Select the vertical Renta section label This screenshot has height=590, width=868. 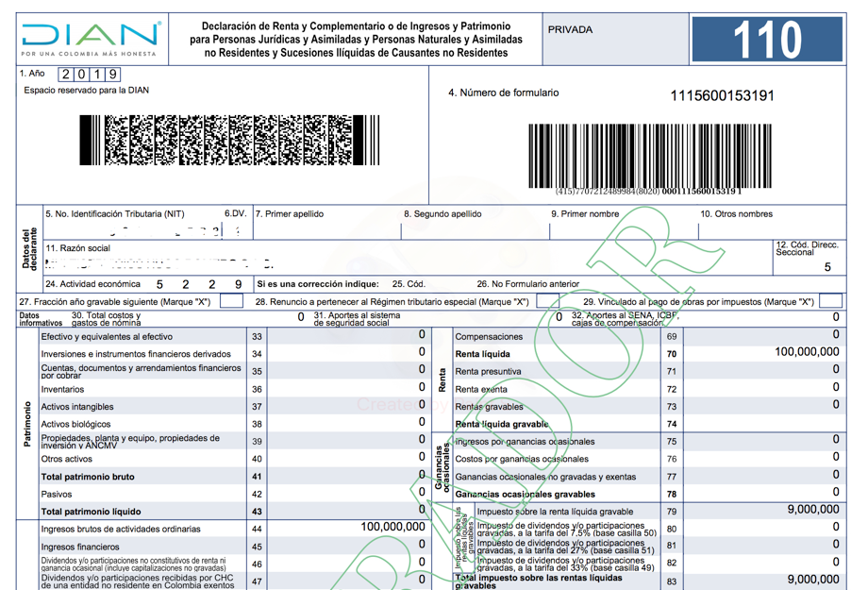pos(442,380)
